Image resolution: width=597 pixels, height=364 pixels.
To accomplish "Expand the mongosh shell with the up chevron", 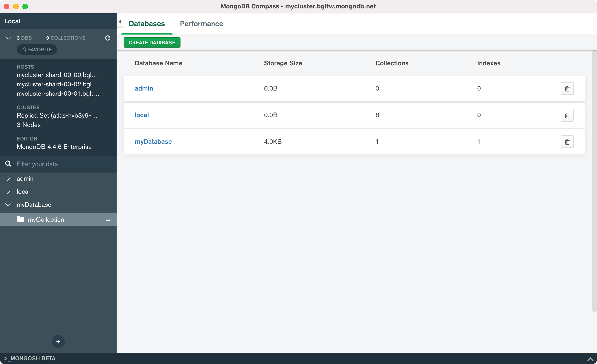I will (590, 359).
